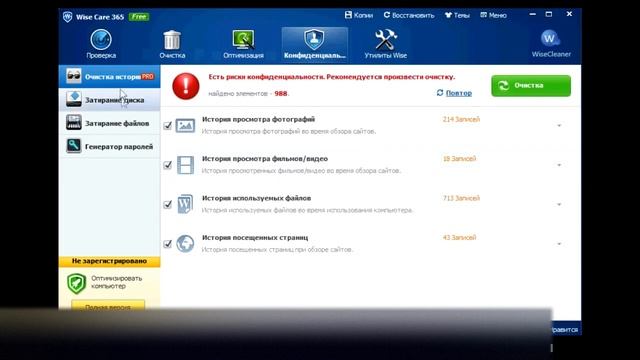This screenshot has width=640, height=360.
Task: Select Затирание диска in sidebar
Action: (x=109, y=100)
